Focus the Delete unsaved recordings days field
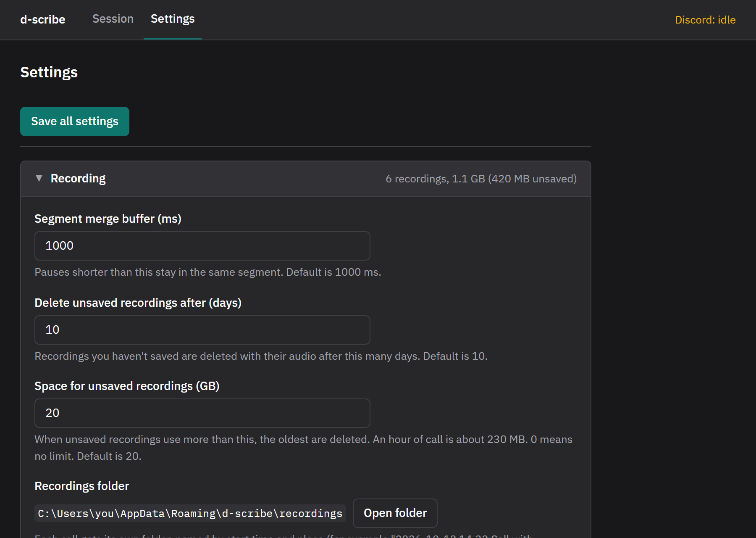This screenshot has height=538, width=756. (202, 330)
